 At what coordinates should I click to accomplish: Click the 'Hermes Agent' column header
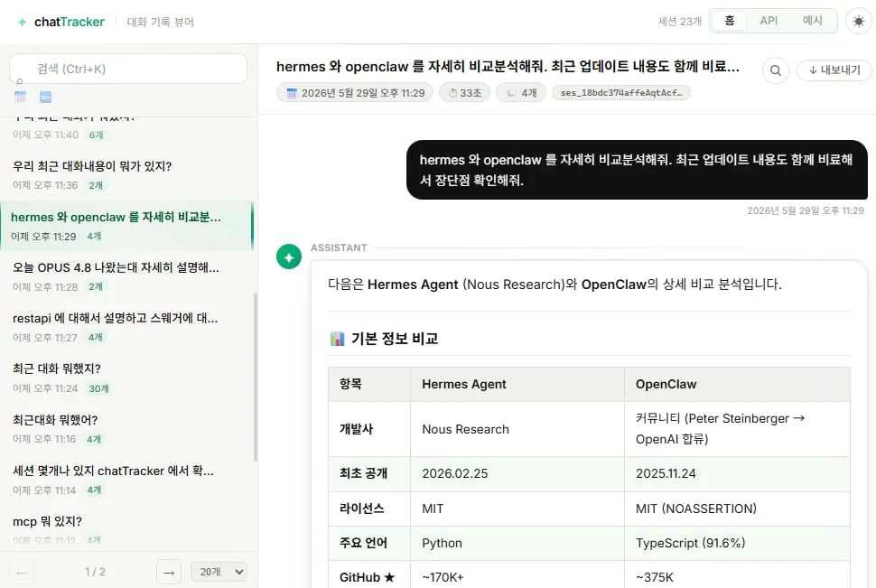pyautogui.click(x=517, y=385)
